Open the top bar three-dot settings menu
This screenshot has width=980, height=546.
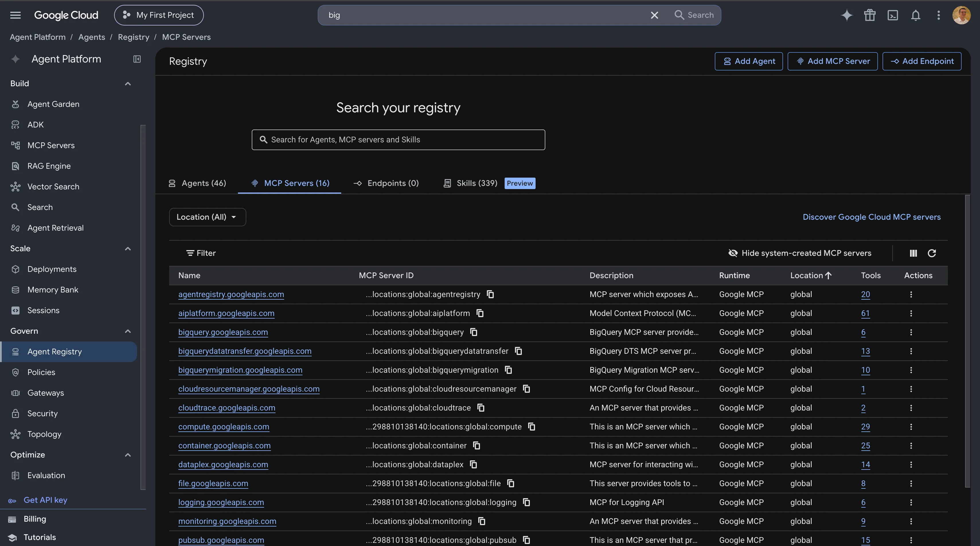938,15
